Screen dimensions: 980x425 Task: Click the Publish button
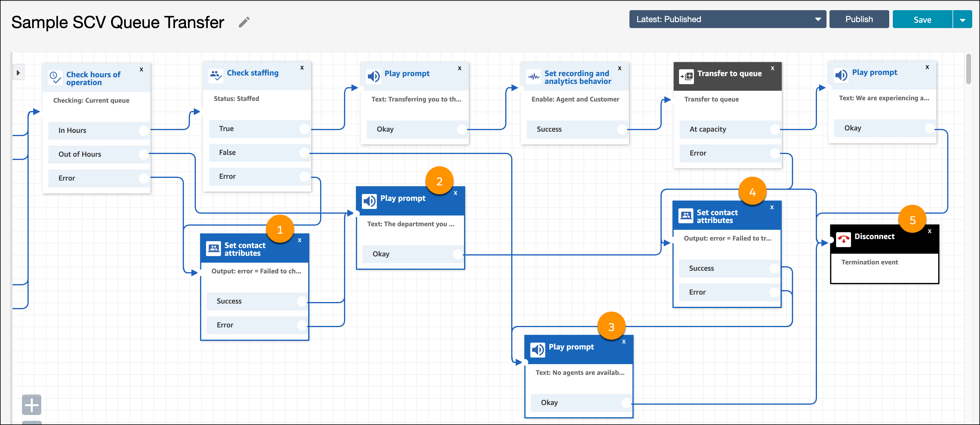tap(859, 19)
